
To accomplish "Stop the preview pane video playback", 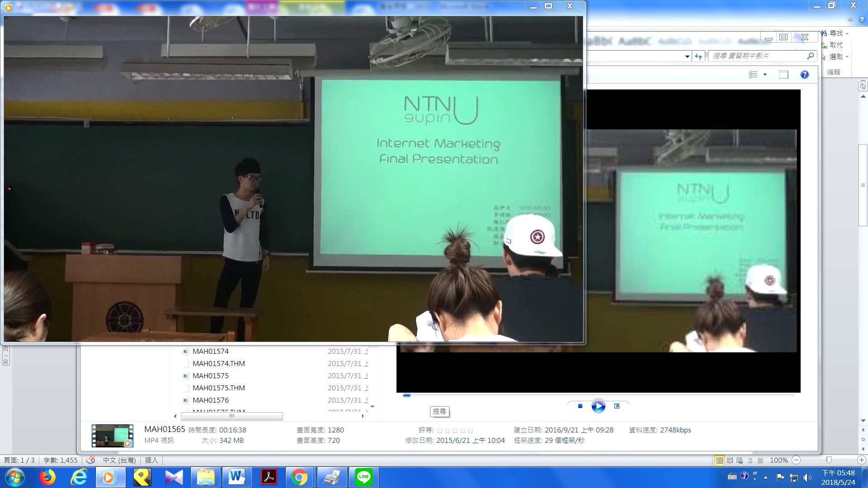I will pyautogui.click(x=580, y=406).
